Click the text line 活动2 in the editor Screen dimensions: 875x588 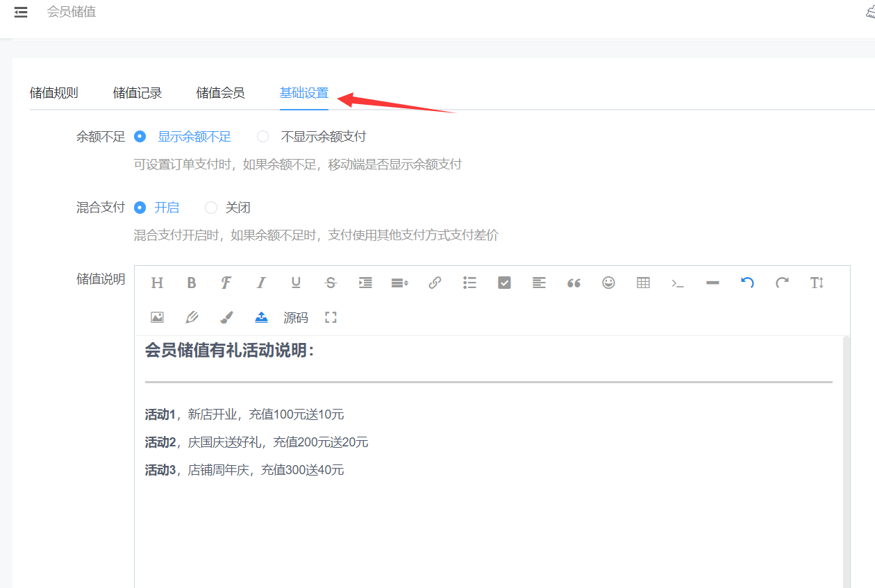tap(256, 442)
